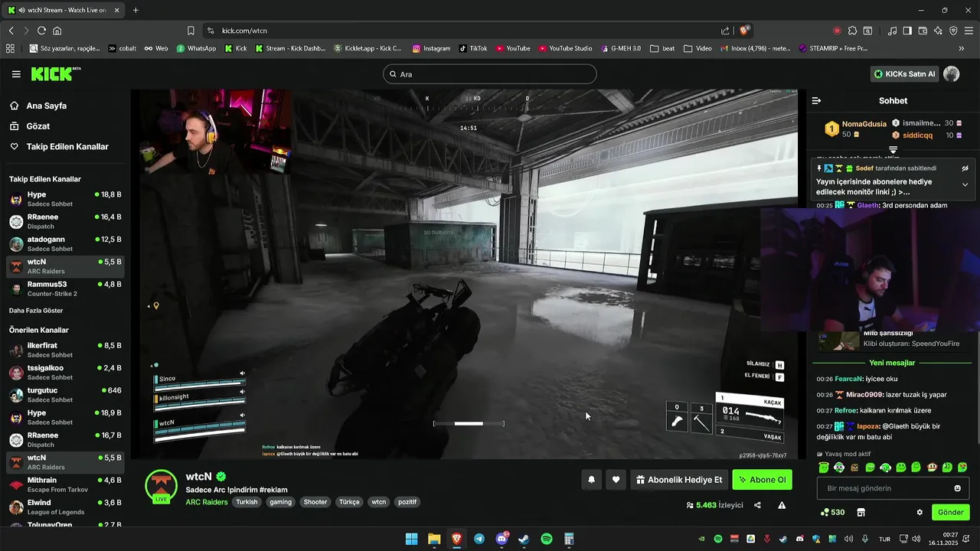The image size is (980, 551).
Task: Select the gaming tag
Action: click(x=280, y=502)
